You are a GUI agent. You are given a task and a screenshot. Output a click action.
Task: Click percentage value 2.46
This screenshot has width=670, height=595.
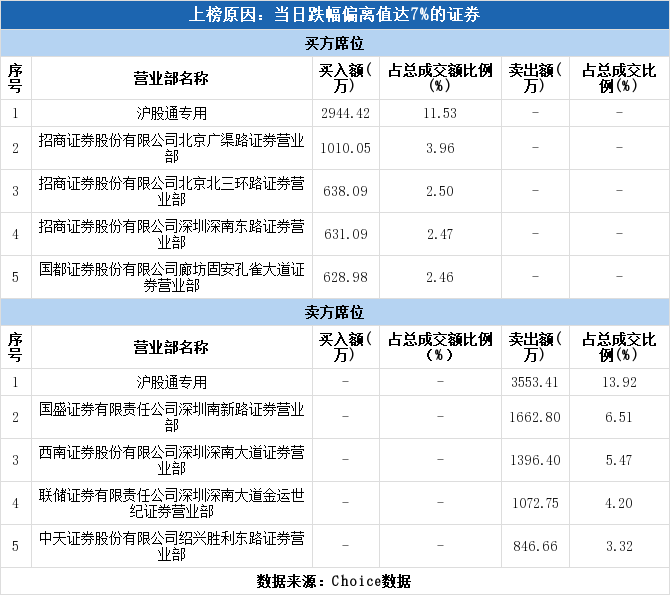point(440,277)
